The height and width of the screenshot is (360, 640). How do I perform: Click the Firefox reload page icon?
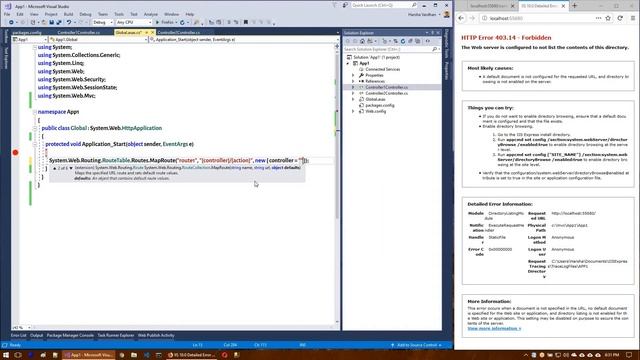click(x=620, y=18)
